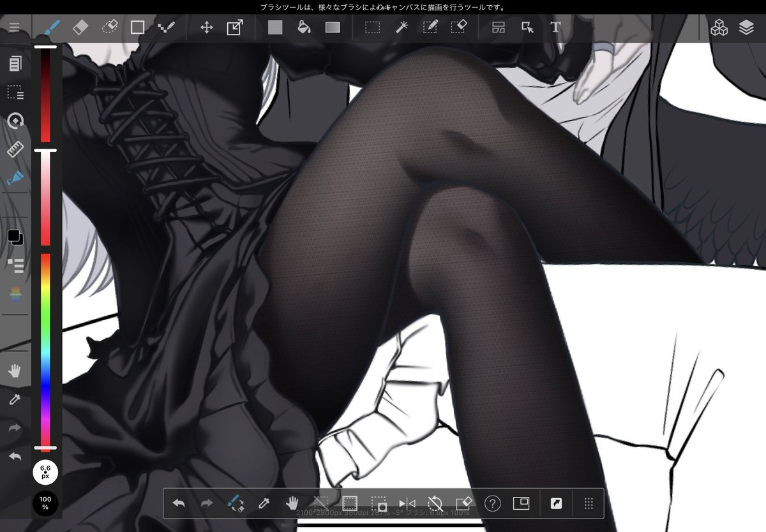The height and width of the screenshot is (532, 766).
Task: Select the panel Divide tool
Action: point(499,27)
